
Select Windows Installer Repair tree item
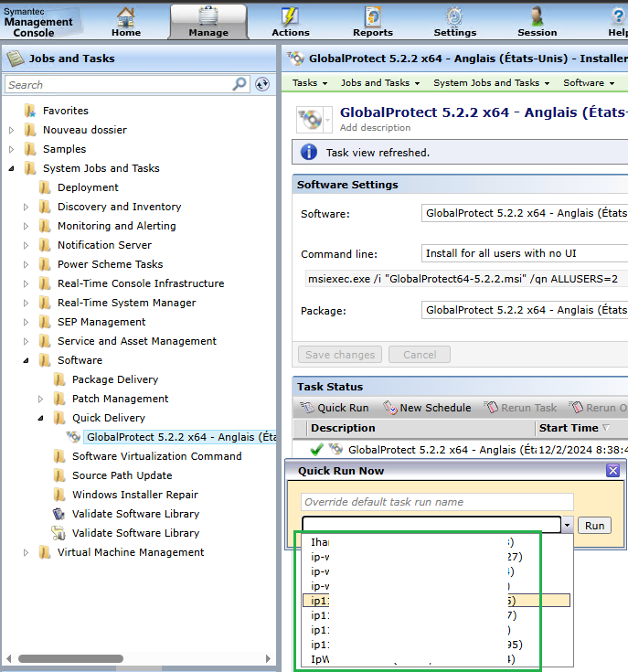135,495
